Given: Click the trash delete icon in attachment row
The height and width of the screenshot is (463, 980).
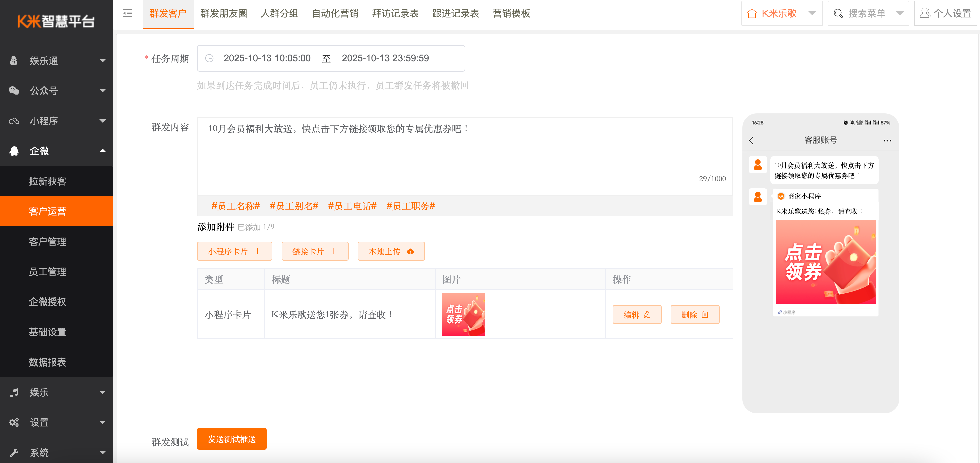Looking at the screenshot, I should (x=705, y=314).
